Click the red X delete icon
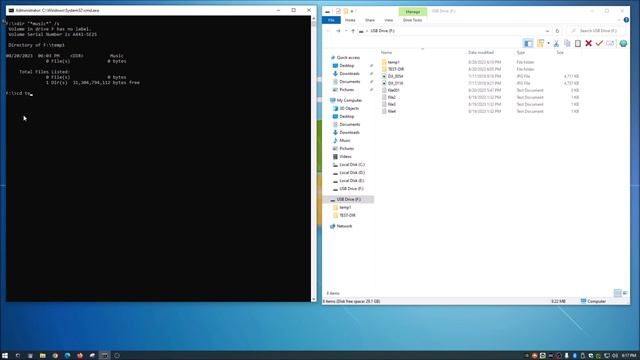 [588, 43]
